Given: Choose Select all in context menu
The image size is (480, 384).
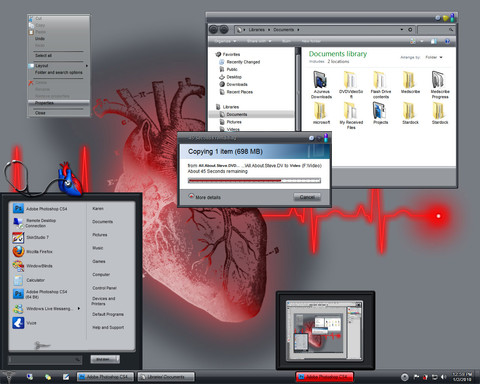Looking at the screenshot, I should coord(43,56).
